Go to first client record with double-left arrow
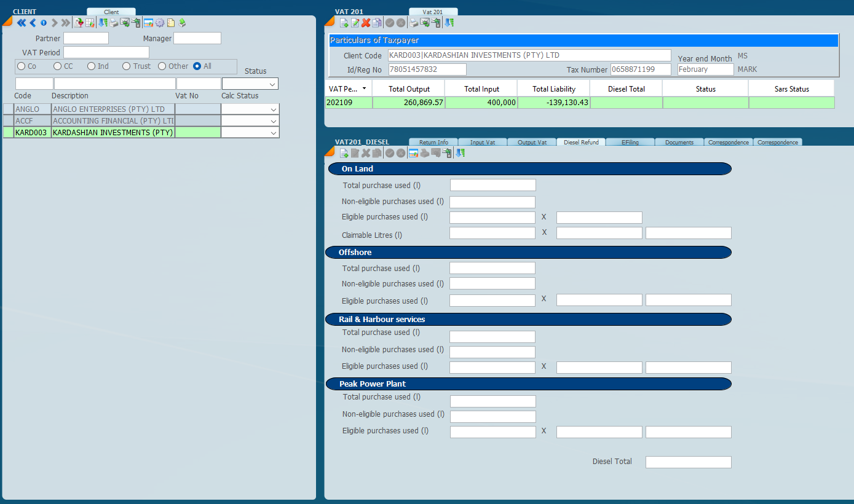 (22, 23)
